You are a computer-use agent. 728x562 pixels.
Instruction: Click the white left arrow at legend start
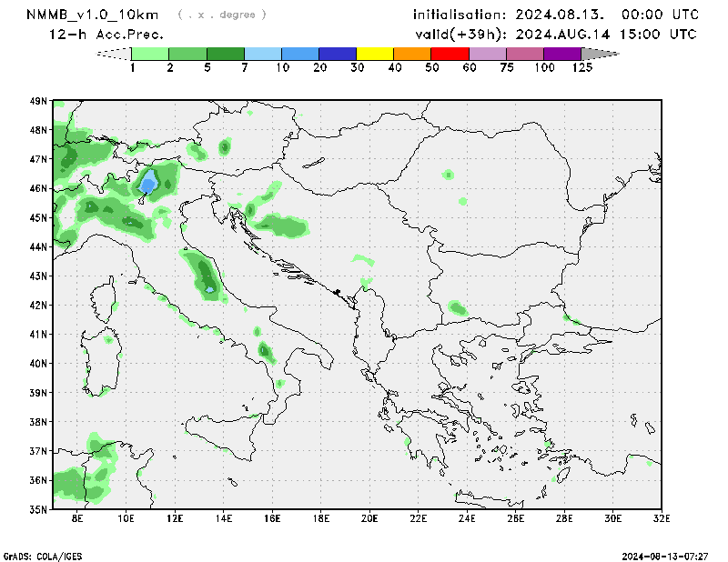[114, 54]
